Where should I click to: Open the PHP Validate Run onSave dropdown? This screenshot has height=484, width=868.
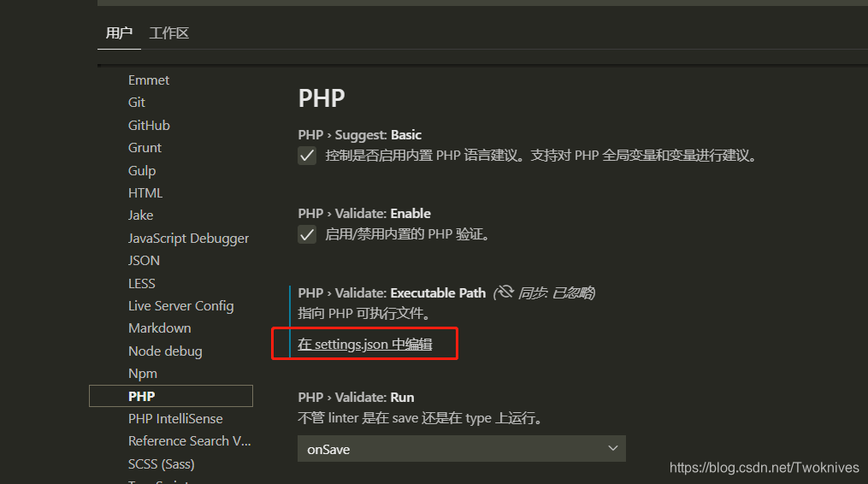click(462, 449)
